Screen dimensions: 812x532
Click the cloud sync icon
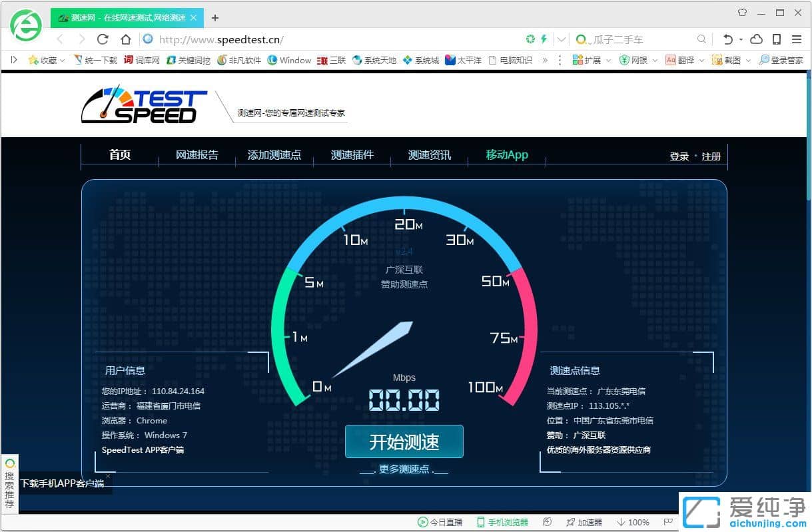click(756, 39)
